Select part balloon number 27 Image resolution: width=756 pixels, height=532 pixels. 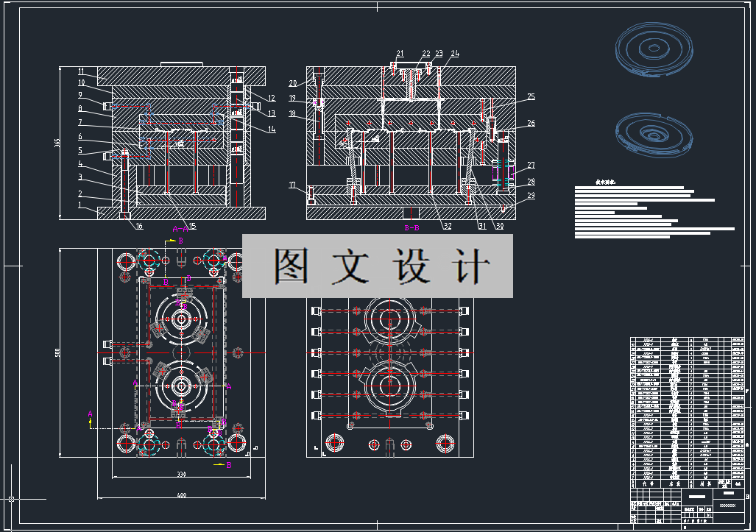tap(531, 166)
